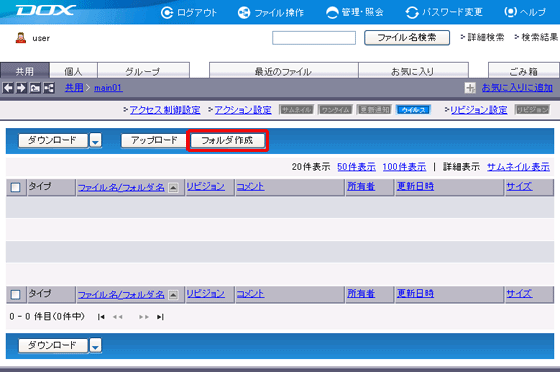This screenshot has width=560, height=372.
Task: Sort by 更新日時 in header row
Action: tap(415, 186)
